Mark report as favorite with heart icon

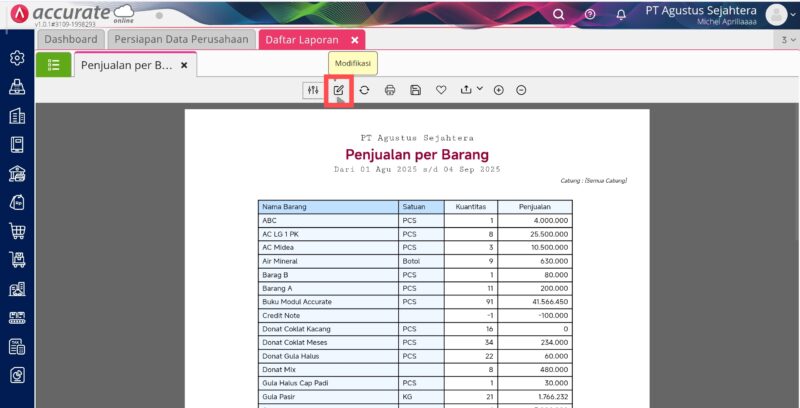pos(441,90)
